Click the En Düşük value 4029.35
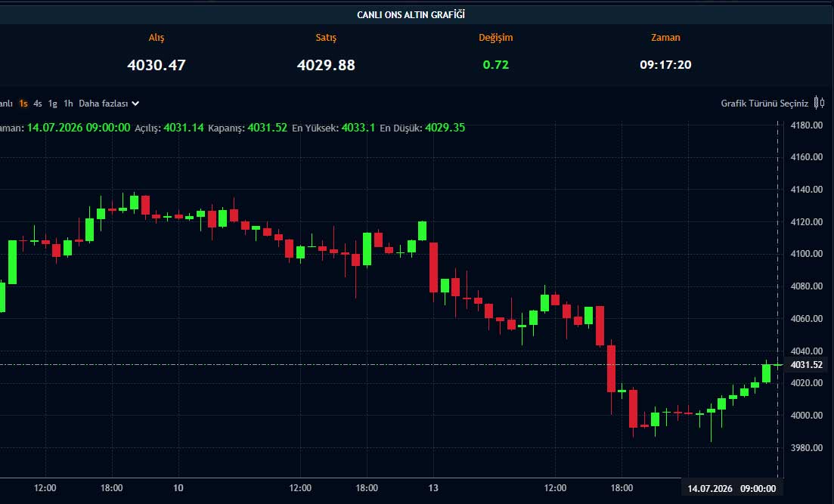Viewport: 834px width, 504px height. coord(445,128)
